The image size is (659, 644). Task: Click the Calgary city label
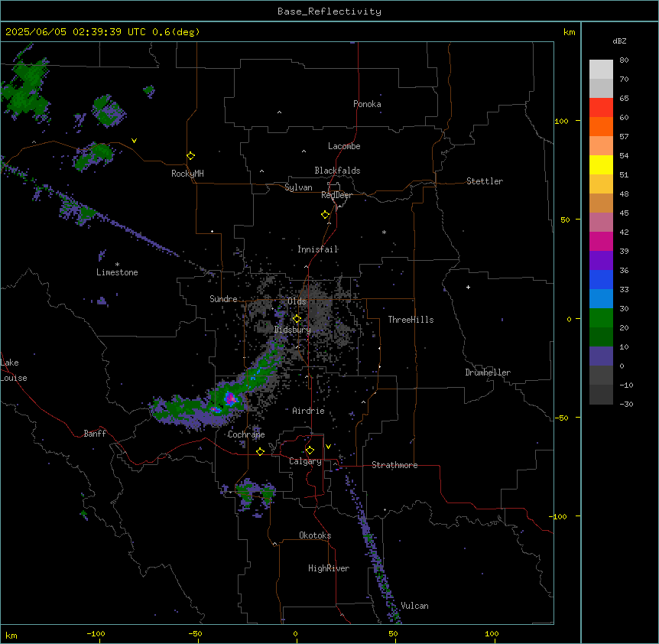tap(306, 461)
